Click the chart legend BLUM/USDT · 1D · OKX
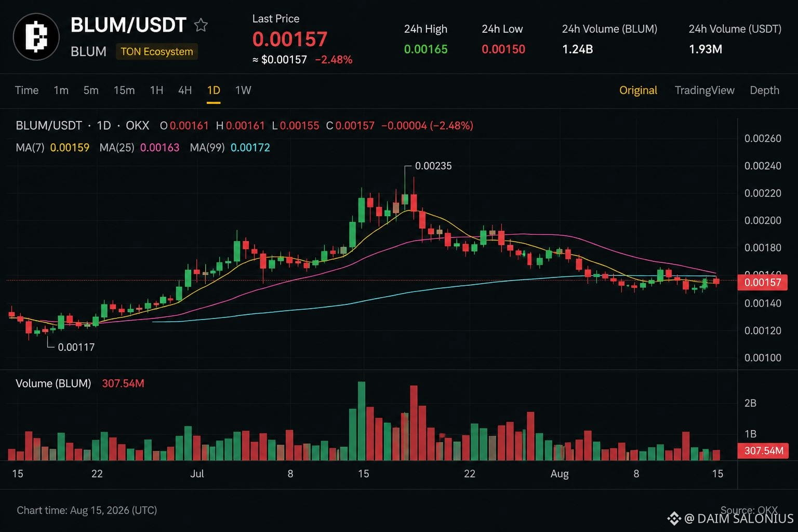Image resolution: width=798 pixels, height=532 pixels. [x=83, y=126]
